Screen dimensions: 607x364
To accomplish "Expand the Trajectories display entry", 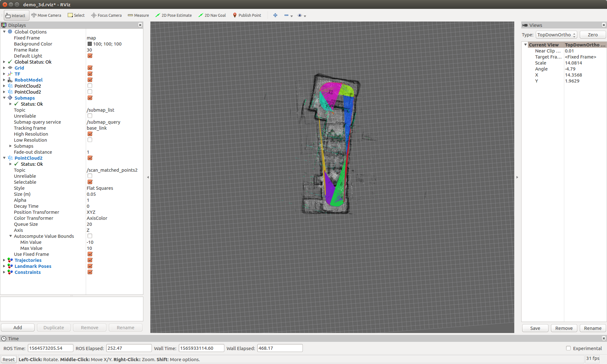I will [x=4, y=260].
